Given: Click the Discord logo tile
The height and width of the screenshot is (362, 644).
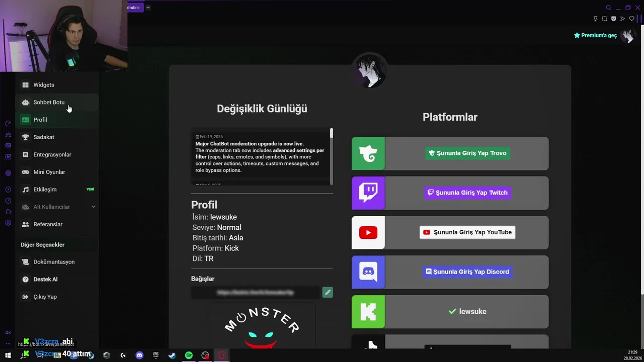Looking at the screenshot, I should (368, 272).
